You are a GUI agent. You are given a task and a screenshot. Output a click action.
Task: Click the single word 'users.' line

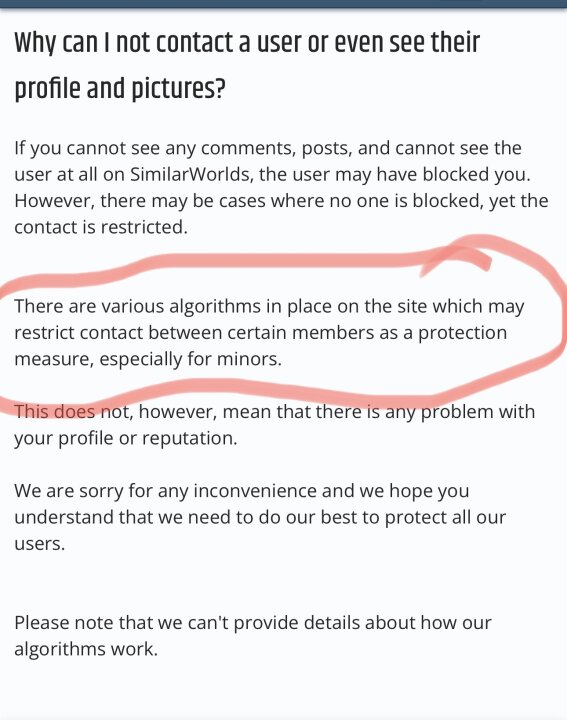pos(39,544)
